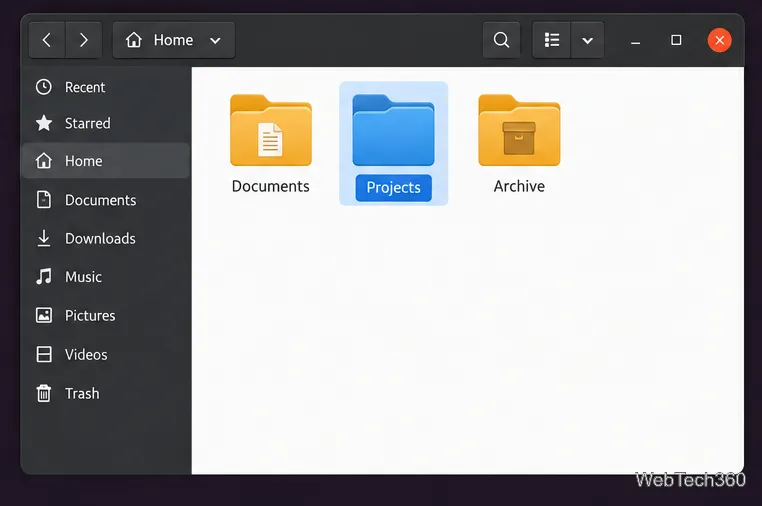Click the Documents page icon in sidebar
This screenshot has height=506, width=762.
point(44,200)
